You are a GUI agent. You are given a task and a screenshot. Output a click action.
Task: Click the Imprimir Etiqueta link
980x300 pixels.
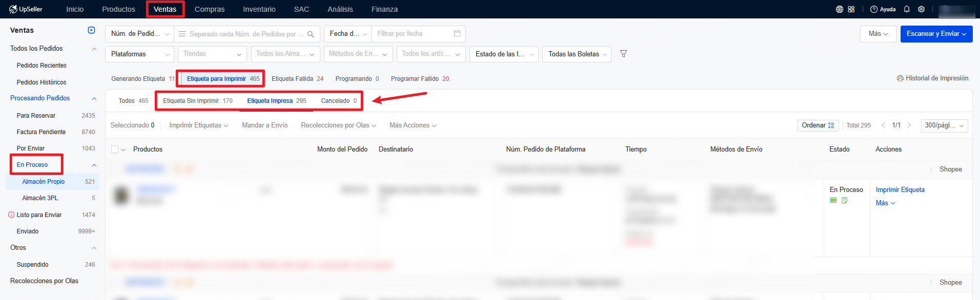900,190
